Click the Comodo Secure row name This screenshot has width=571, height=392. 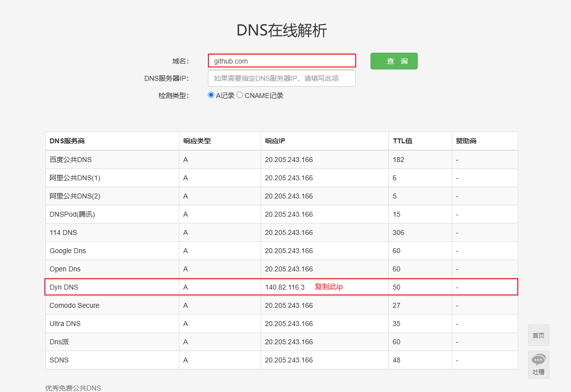point(74,305)
